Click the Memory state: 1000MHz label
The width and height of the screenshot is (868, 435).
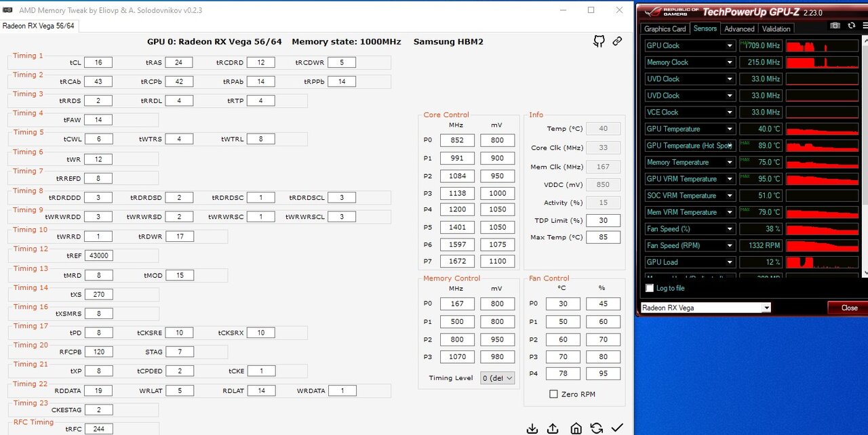[346, 41]
